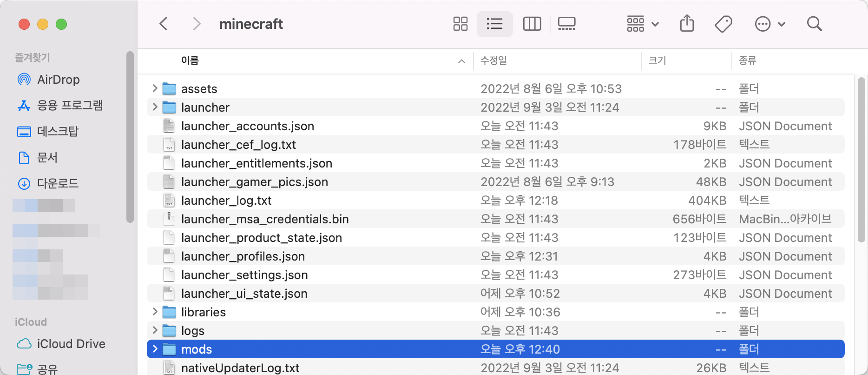Image resolution: width=868 pixels, height=375 pixels.
Task: Sort by the 이름 column header
Action: (x=190, y=60)
